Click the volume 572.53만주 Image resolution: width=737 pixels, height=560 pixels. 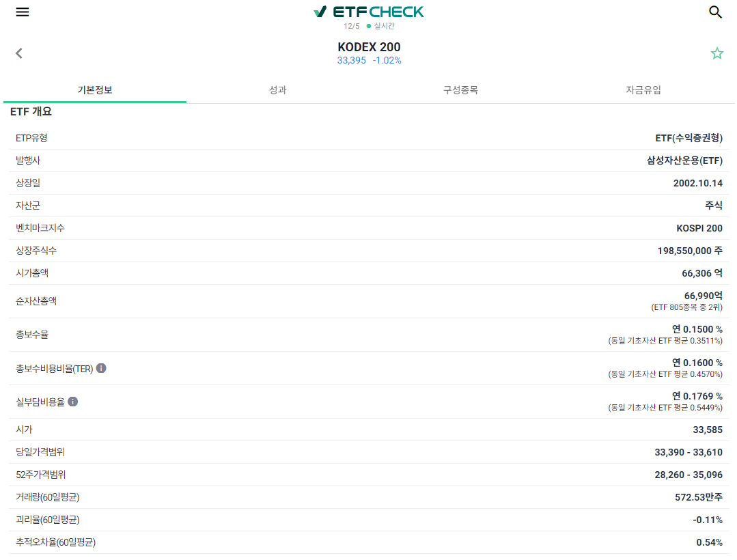click(x=699, y=497)
